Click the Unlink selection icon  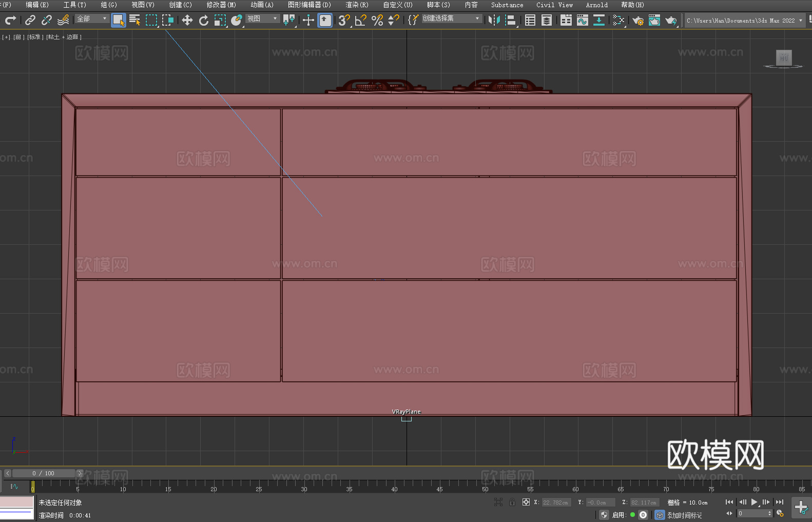(x=47, y=20)
